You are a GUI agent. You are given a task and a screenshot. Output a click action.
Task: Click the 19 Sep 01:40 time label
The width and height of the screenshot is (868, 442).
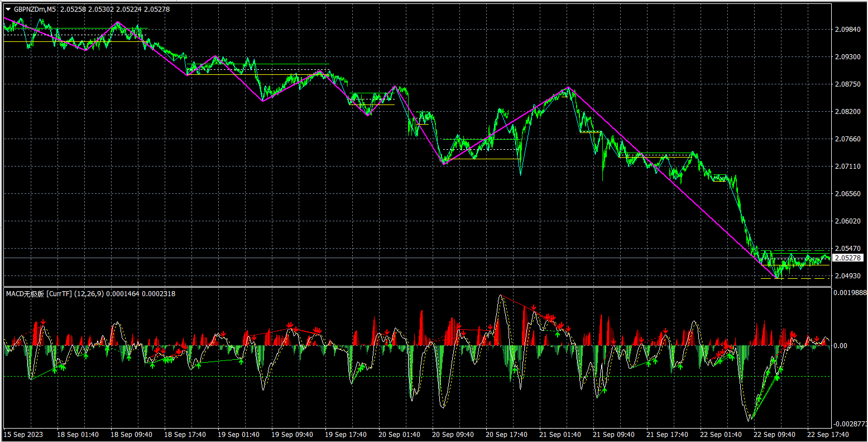(x=239, y=435)
